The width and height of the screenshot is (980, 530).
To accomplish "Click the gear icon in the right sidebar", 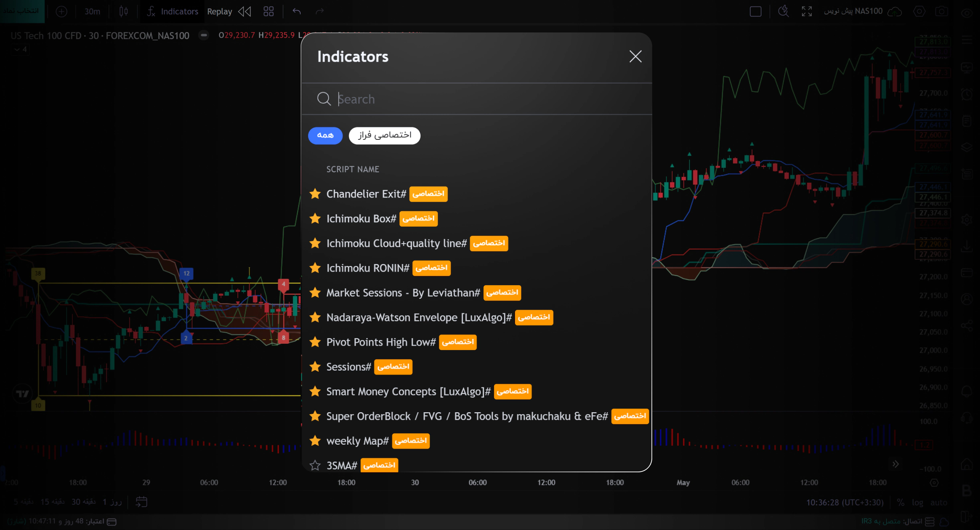I will (967, 220).
